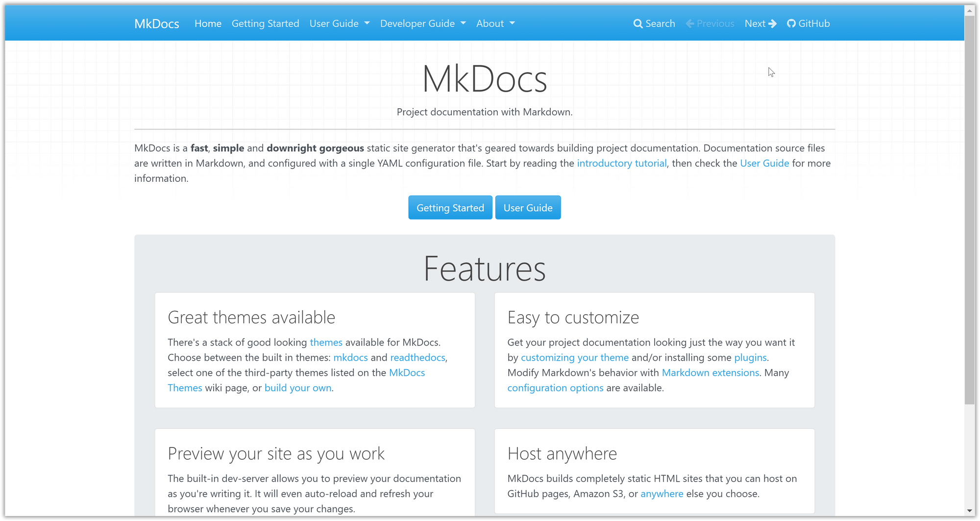Follow the build your own link
Screen dimensions: 980x521
[x=298, y=388]
